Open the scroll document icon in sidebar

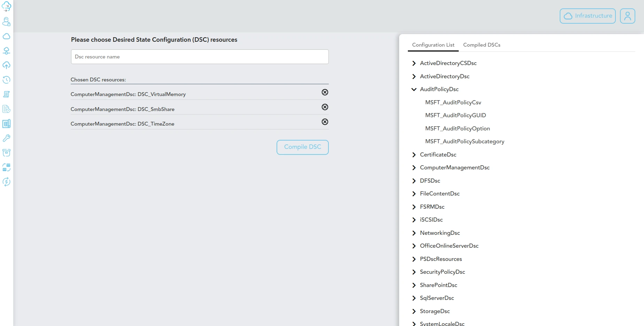tap(6, 94)
